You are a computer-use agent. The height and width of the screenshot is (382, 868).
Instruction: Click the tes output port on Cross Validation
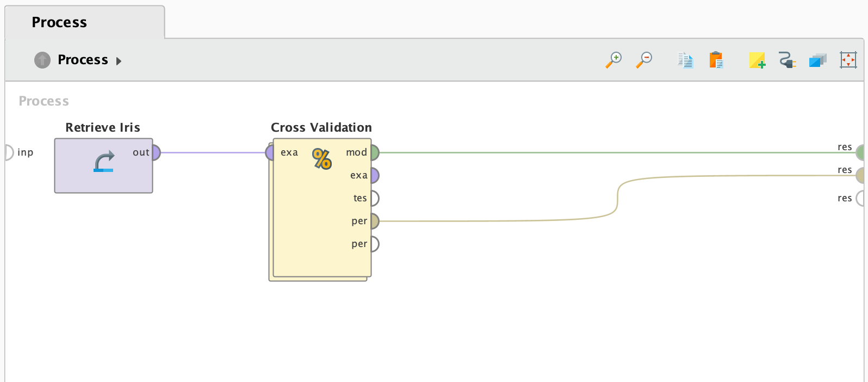(x=375, y=198)
